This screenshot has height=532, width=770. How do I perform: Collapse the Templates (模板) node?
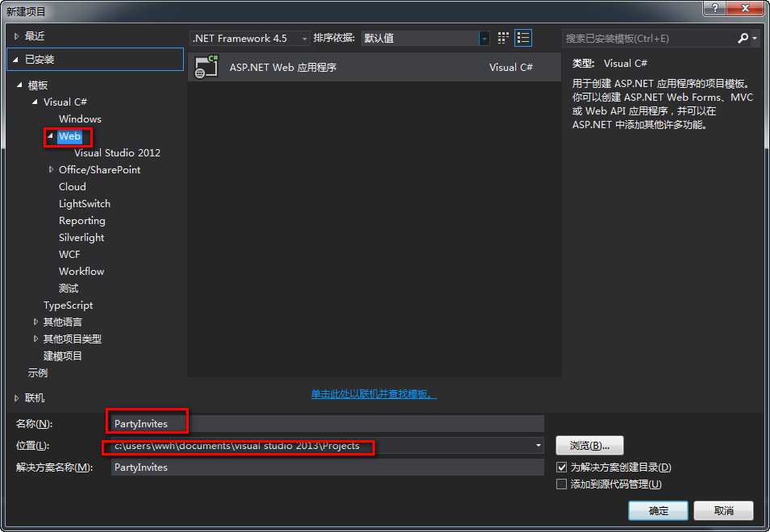click(x=19, y=85)
